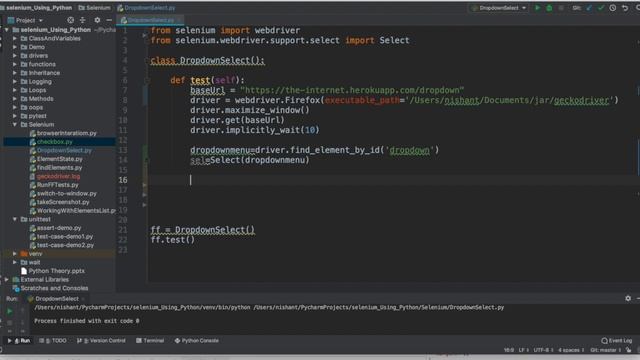Screen dimensions: 640x360
Task: Click UTF-8 encoding in status bar
Action: pos(542,350)
